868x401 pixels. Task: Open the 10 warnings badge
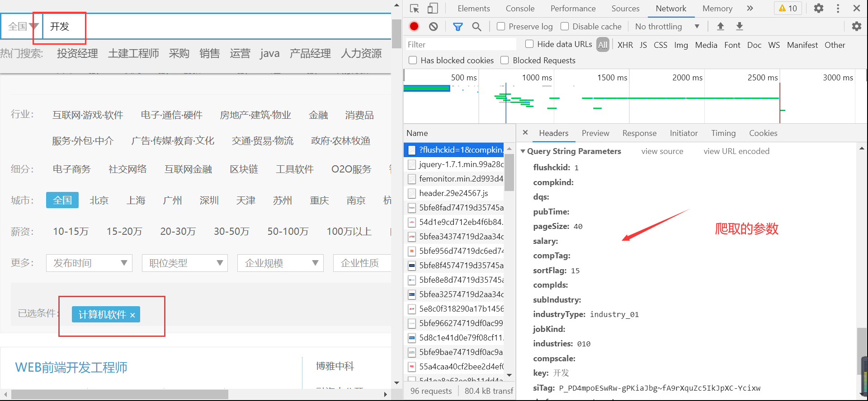788,8
